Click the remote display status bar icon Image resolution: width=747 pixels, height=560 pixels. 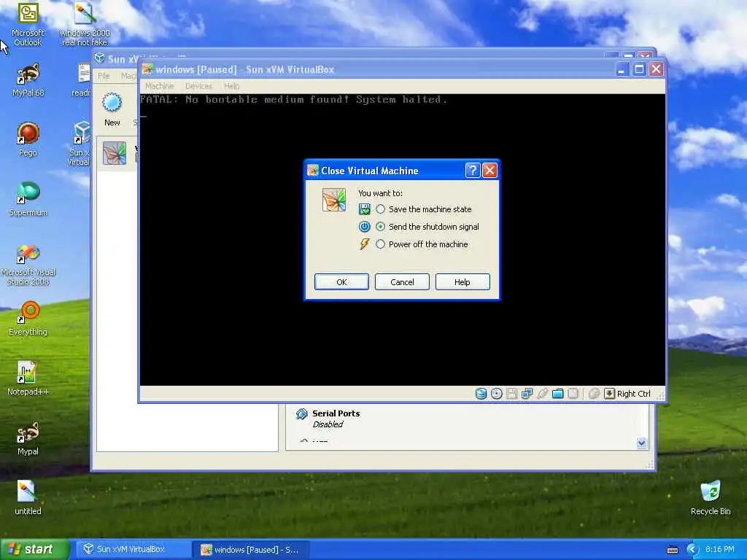coord(573,393)
